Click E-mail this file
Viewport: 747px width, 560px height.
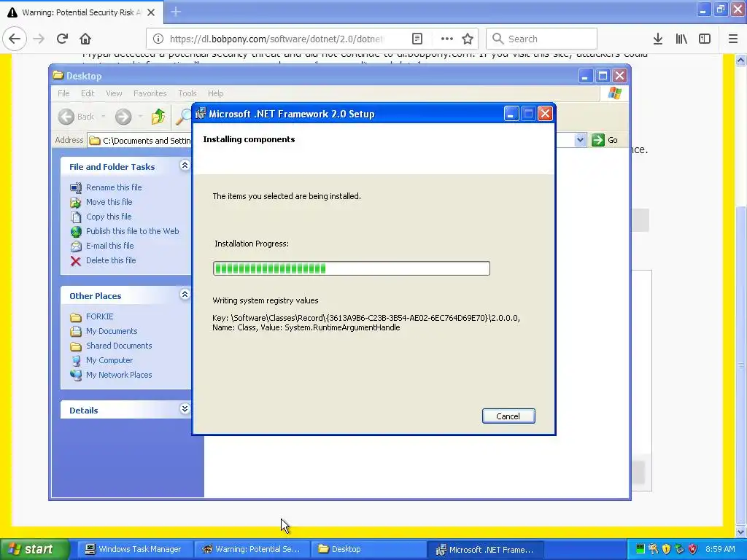(x=109, y=246)
